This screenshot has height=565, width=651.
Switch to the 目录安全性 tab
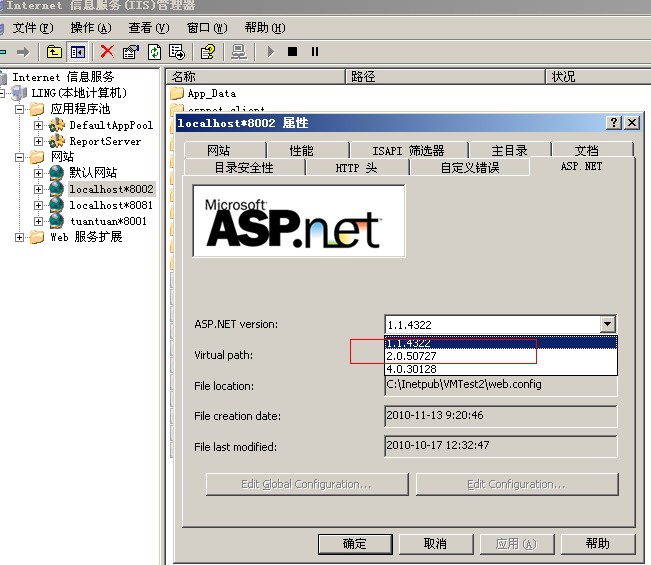point(244,167)
